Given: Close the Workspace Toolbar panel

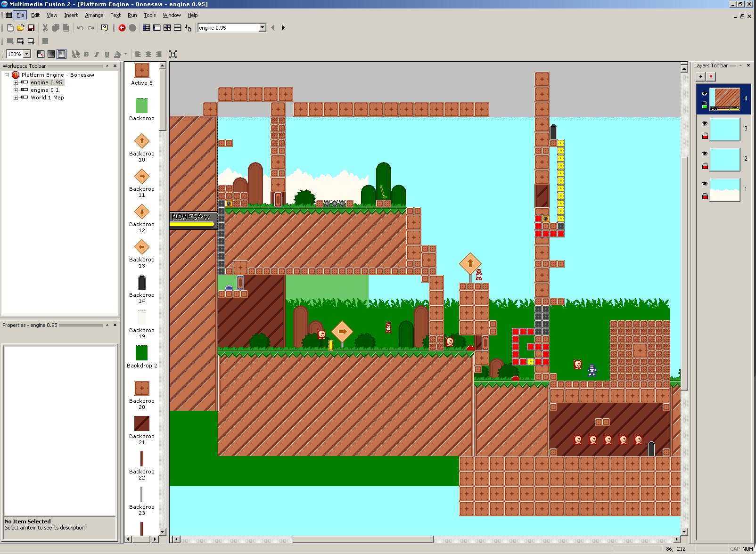Looking at the screenshot, I should click(x=115, y=66).
